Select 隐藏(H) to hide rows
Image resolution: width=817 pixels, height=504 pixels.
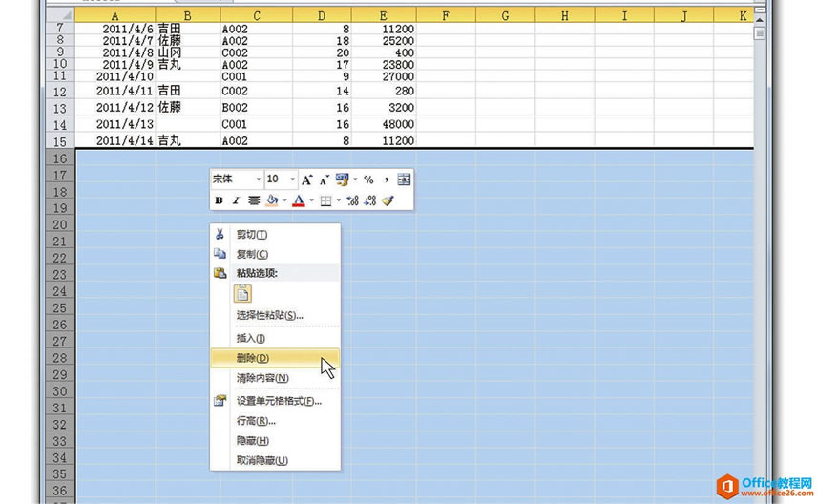275,440
